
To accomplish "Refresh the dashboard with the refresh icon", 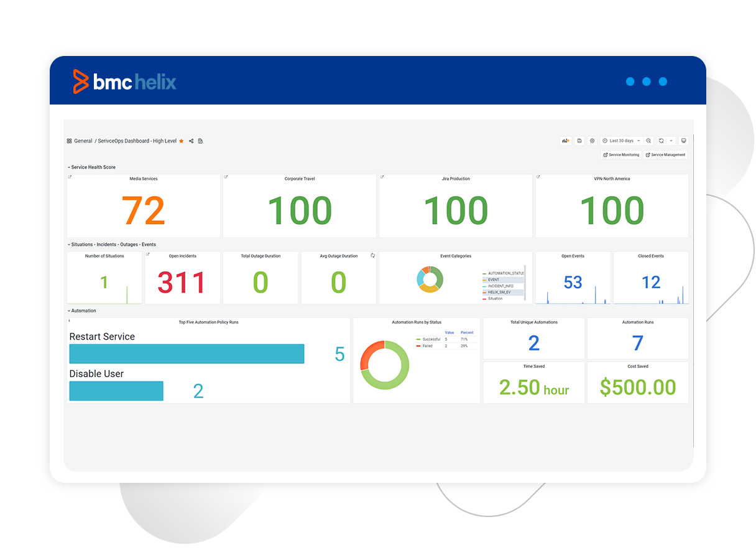I will (x=661, y=141).
